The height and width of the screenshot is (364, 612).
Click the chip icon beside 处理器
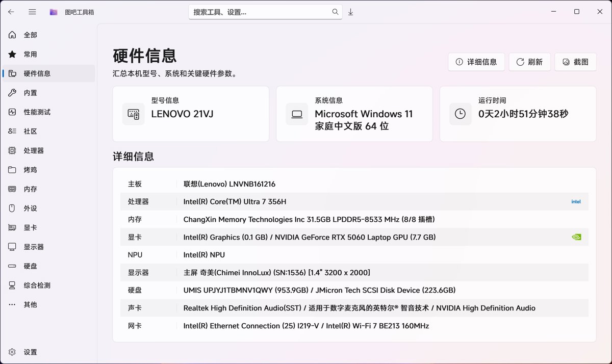click(x=12, y=150)
